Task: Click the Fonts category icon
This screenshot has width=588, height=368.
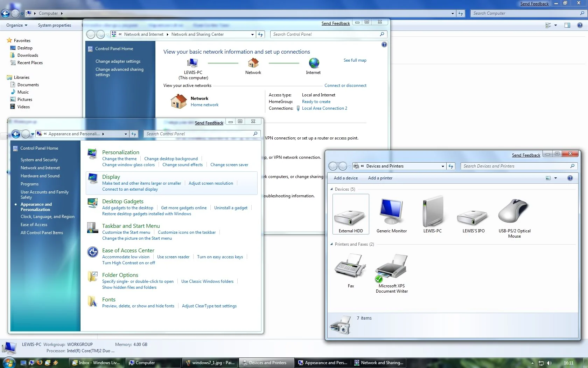Action: [92, 301]
